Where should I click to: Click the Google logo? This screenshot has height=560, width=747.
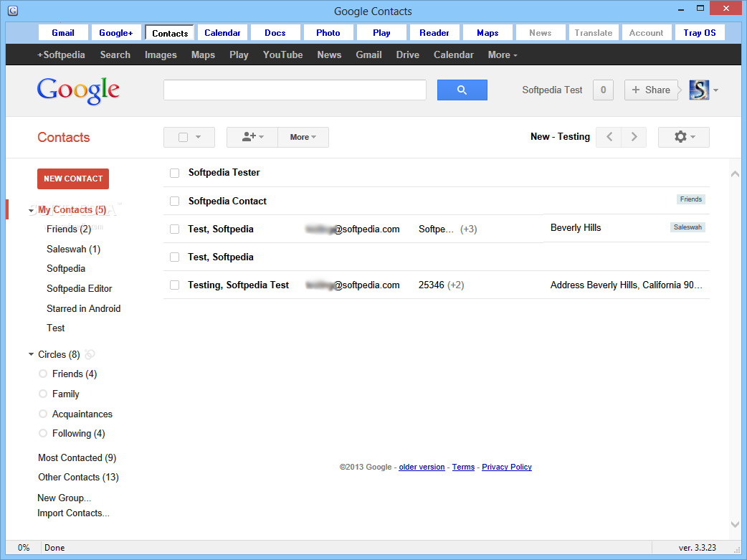click(x=79, y=90)
